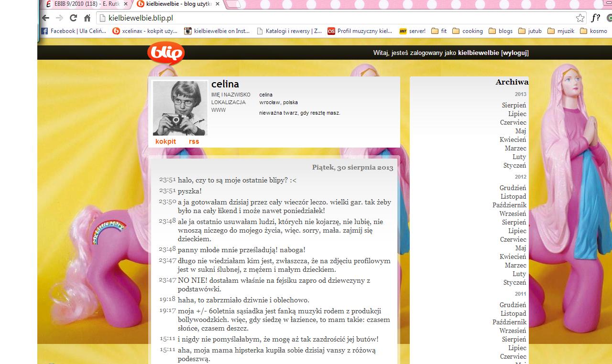Screen dimensions: 612x364
Task: Click the browser back arrow
Action: 45,18
